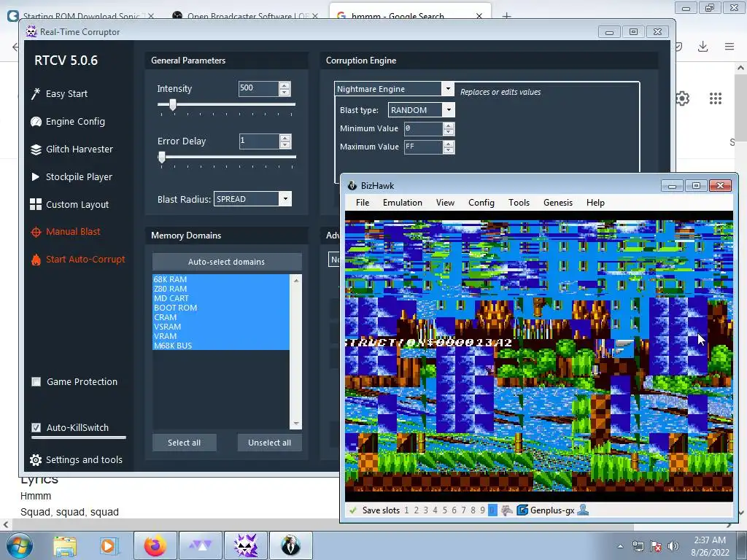Image resolution: width=747 pixels, height=560 pixels.
Task: Open a new Firefox tab
Action: click(x=506, y=16)
